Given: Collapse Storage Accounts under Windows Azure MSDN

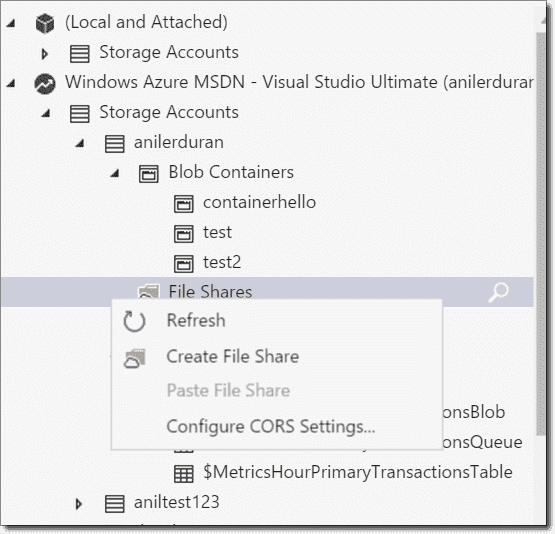Looking at the screenshot, I should (46, 114).
